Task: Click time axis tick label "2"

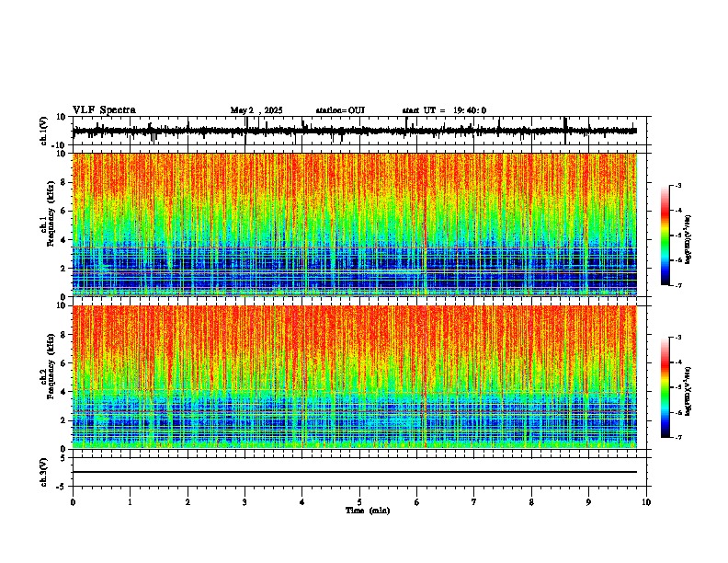Action: [188, 502]
